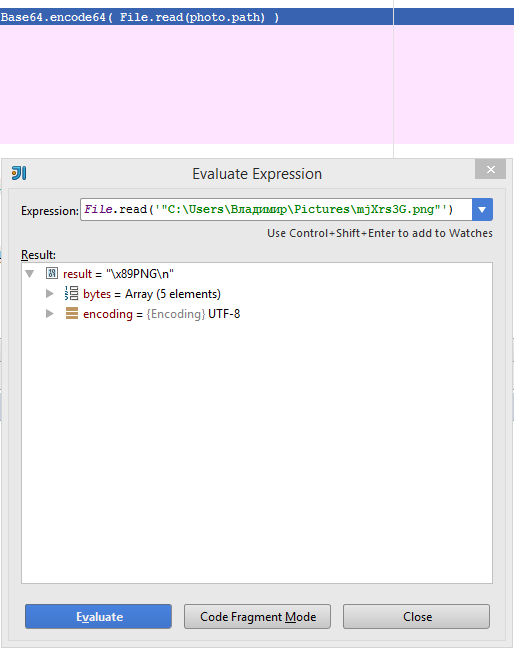This screenshot has height=650, width=514.
Task: Select the encoding UTF-8 row
Action: click(x=161, y=314)
